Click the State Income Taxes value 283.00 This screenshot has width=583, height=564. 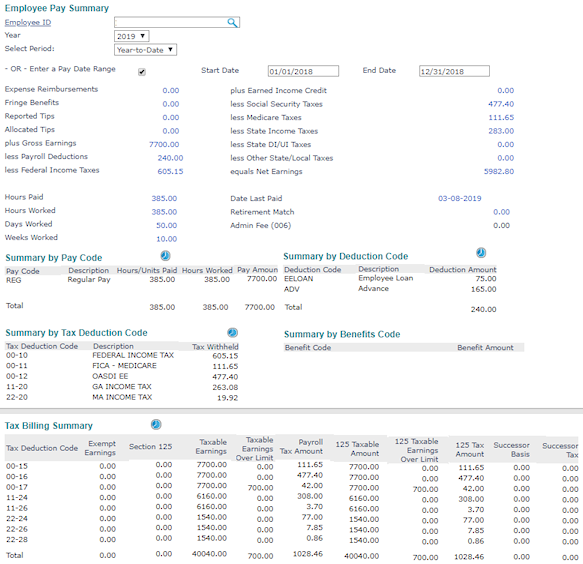click(x=501, y=131)
